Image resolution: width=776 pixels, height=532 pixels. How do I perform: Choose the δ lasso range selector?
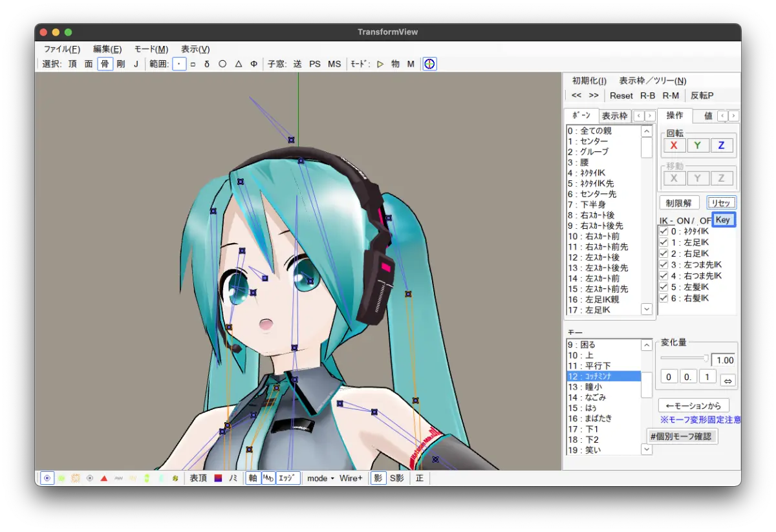(x=207, y=64)
